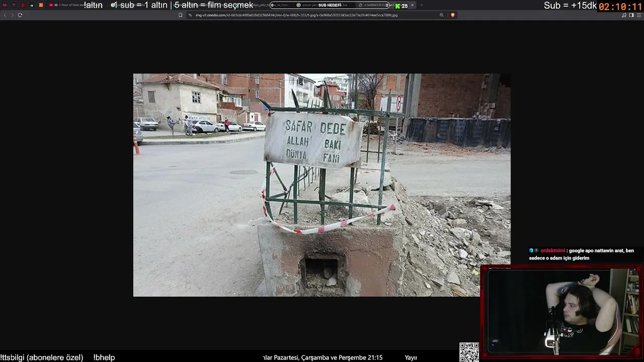Open the Brave Shields lion icon

(x=452, y=15)
